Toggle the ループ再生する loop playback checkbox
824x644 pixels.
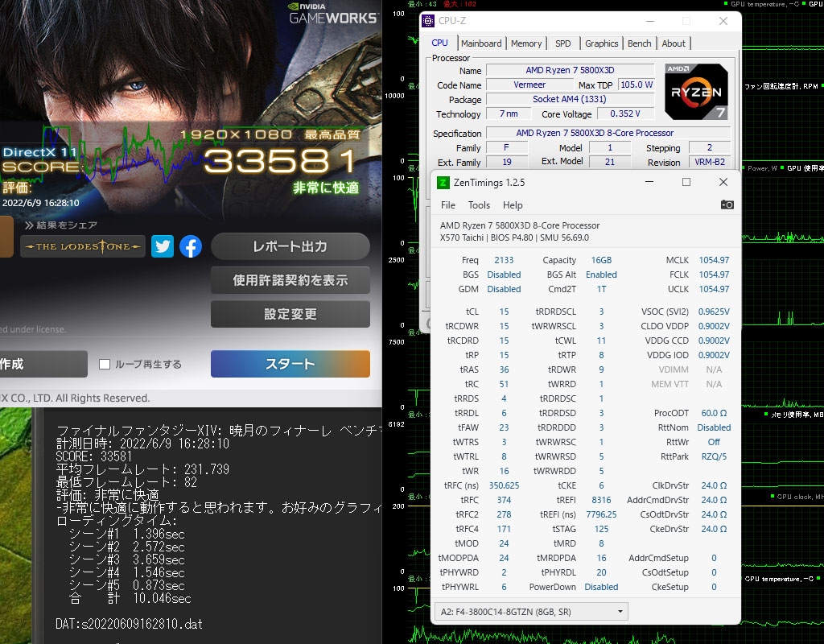pos(105,364)
